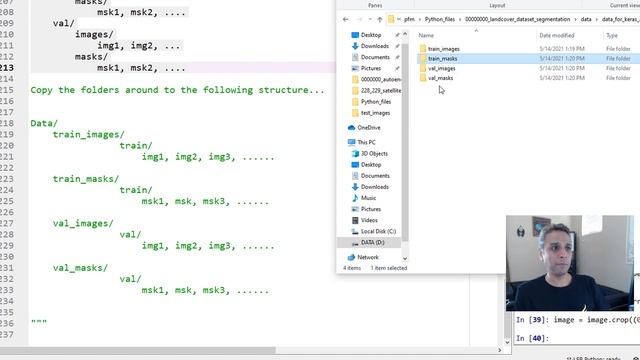Open Network in the navigation pane
This screenshot has height=360, width=640.
(368, 258)
